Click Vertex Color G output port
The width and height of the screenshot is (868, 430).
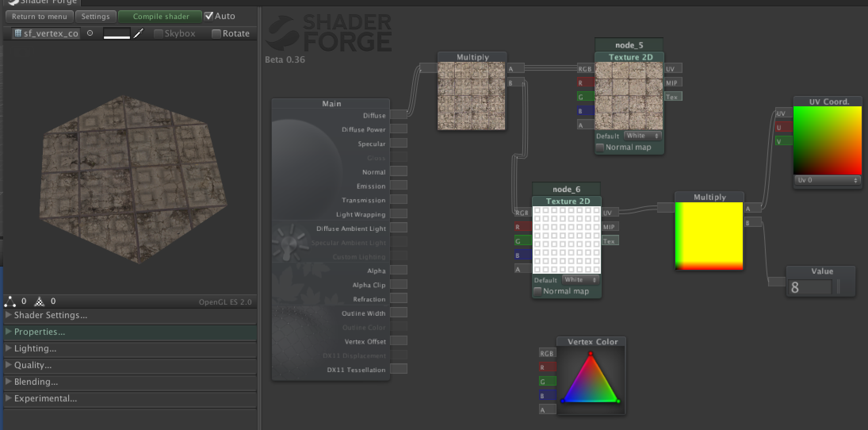click(547, 381)
